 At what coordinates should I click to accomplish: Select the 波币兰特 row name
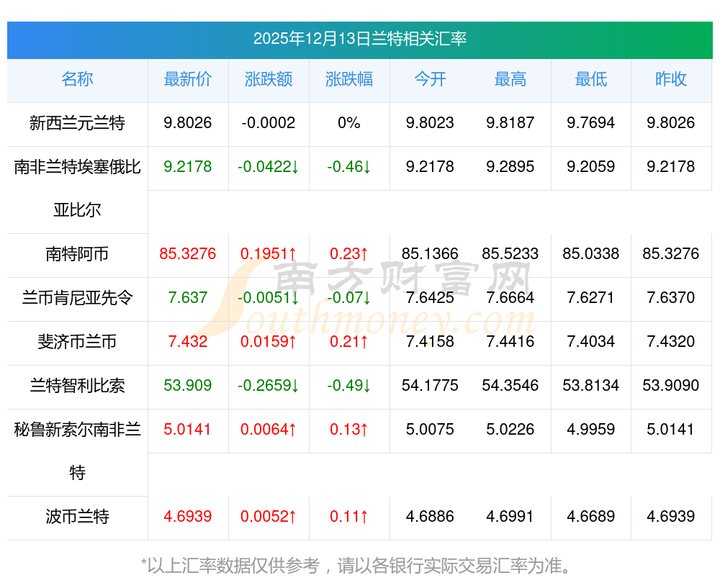77,517
